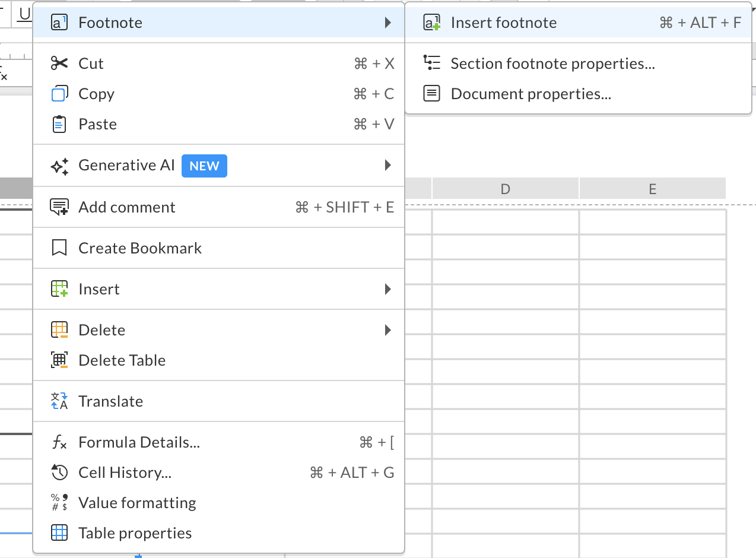The width and height of the screenshot is (756, 558).
Task: Expand the Delete submenu arrow
Action: 387,330
